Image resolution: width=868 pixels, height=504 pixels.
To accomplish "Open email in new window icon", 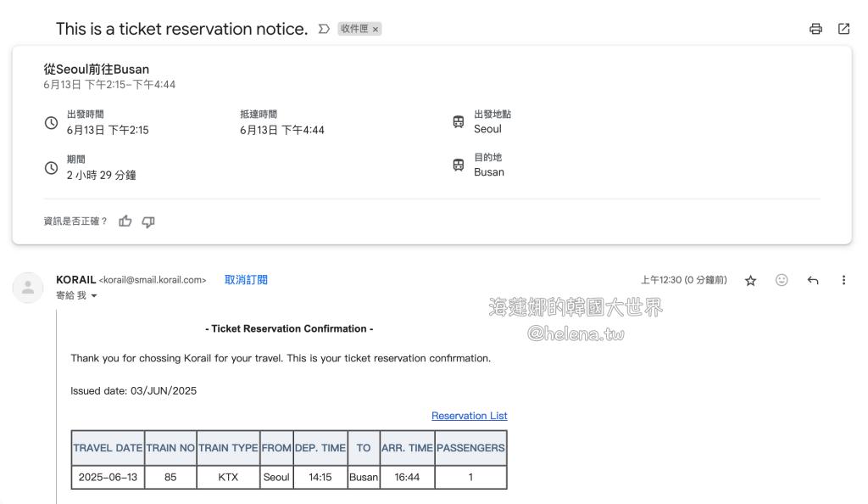I will click(x=843, y=29).
